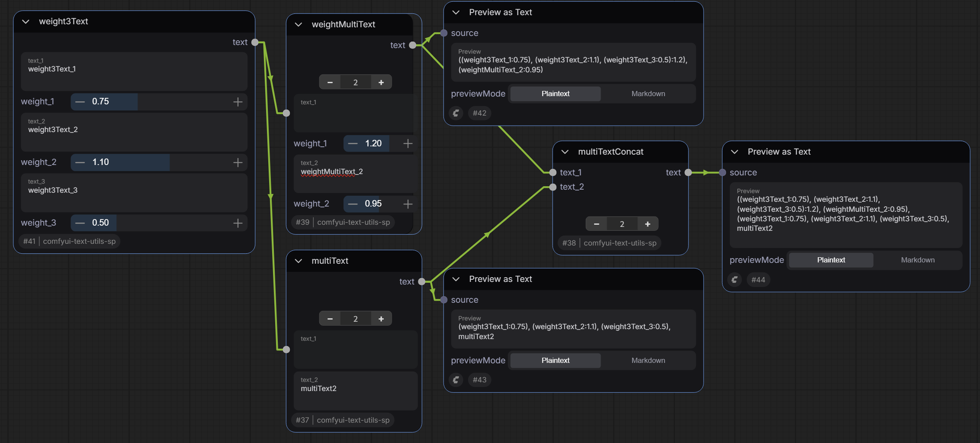Collapse the weight3Text node
Image resolution: width=980 pixels, height=443 pixels.
point(26,21)
